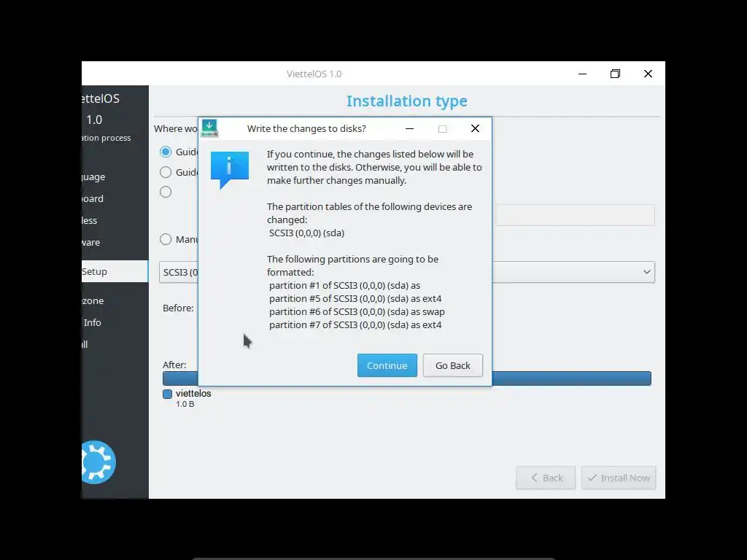Click the text 'partition #5 of SCSI3 (0,0,0) (sda) as ext4'
747x560 pixels.
pyautogui.click(x=355, y=298)
